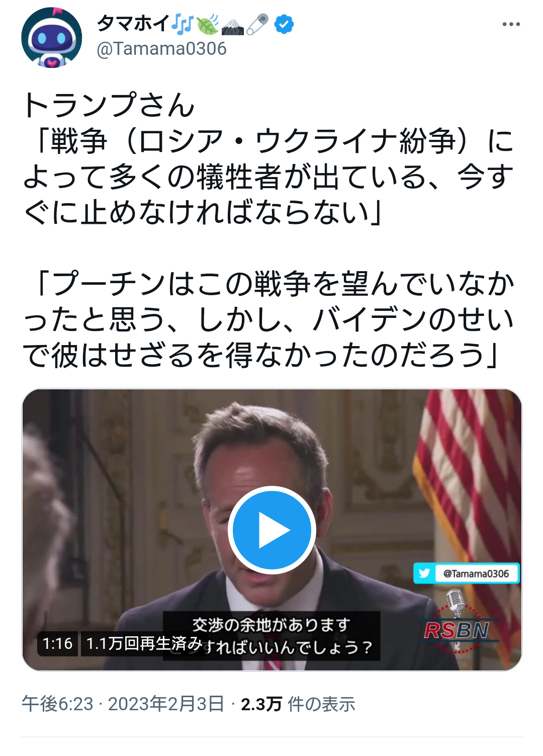The image size is (543, 756).
Task: Click the 1.1万回再生済み play count label
Action: click(x=144, y=643)
